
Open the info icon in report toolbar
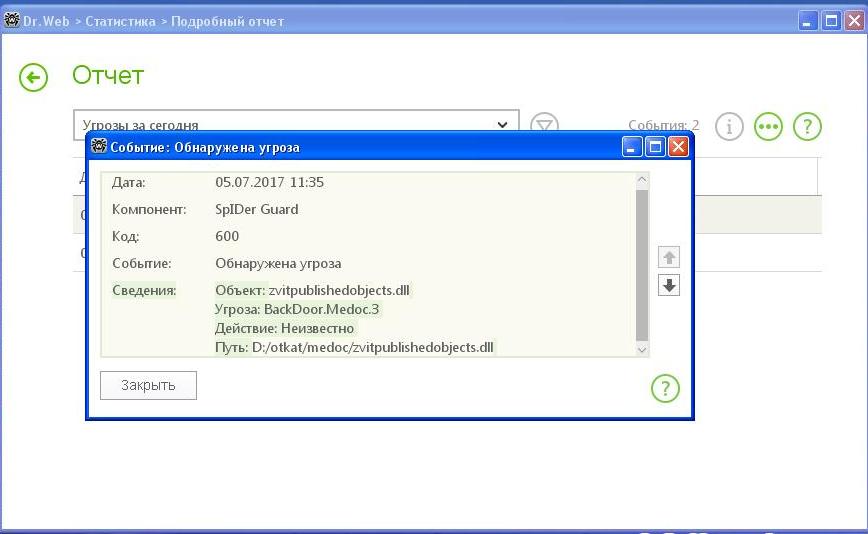pyautogui.click(x=729, y=126)
